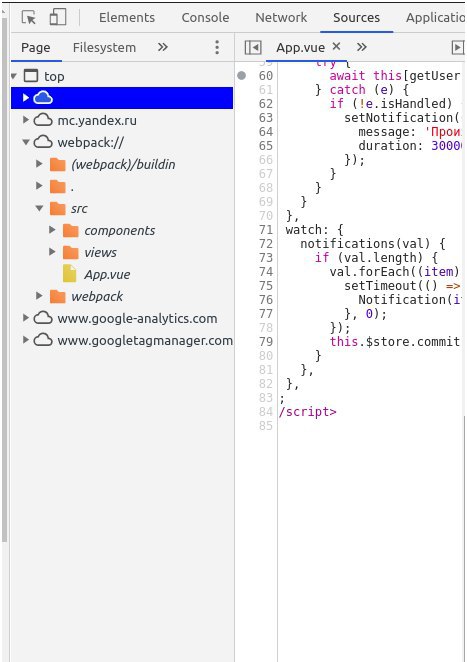Switch to the Console tab

(x=205, y=18)
